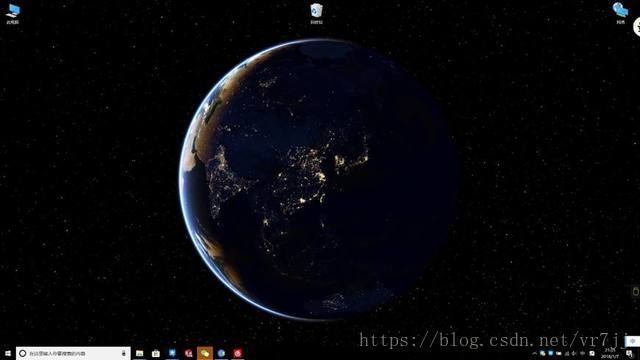Open the red circular app on taskbar
Screen dimensions: 640x360
[238, 353]
